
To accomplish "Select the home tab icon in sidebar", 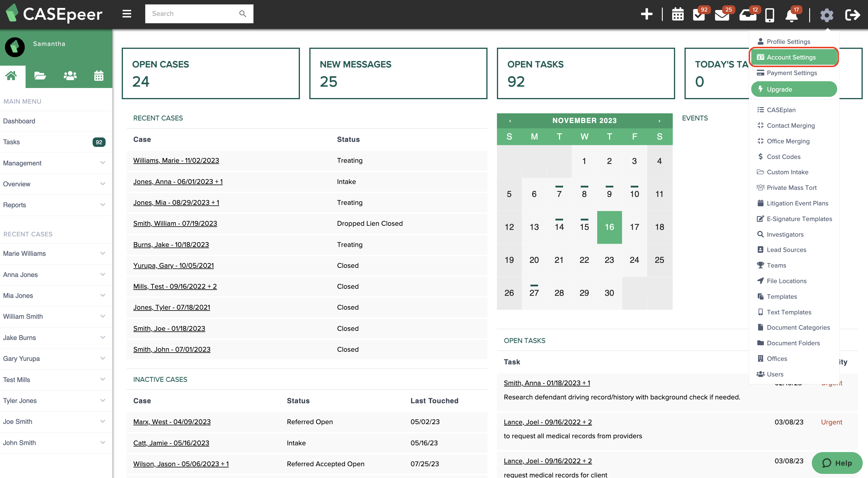I will [11, 76].
